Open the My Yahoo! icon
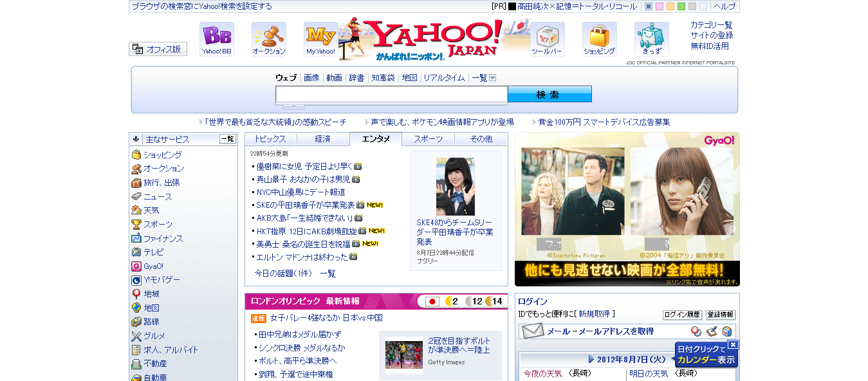The height and width of the screenshot is (381, 868). point(320,39)
